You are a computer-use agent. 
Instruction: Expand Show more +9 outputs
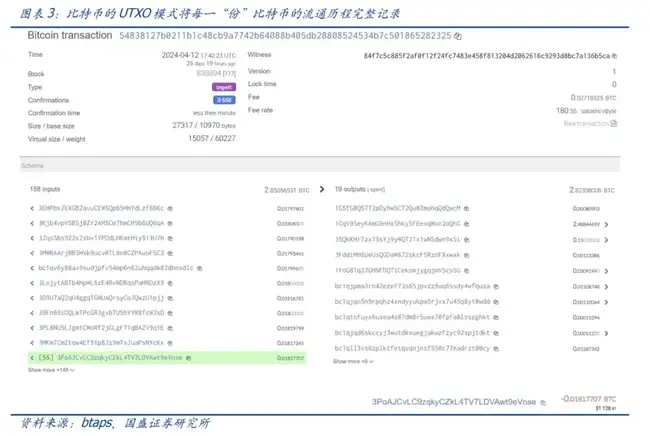click(x=353, y=362)
